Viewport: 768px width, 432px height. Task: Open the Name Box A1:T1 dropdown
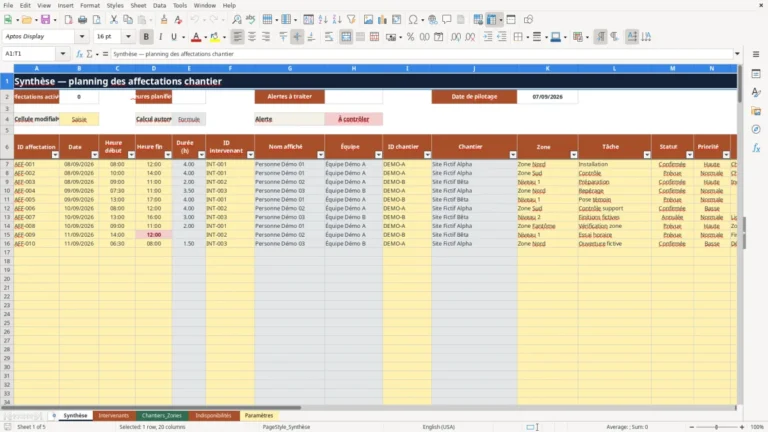tap(63, 54)
